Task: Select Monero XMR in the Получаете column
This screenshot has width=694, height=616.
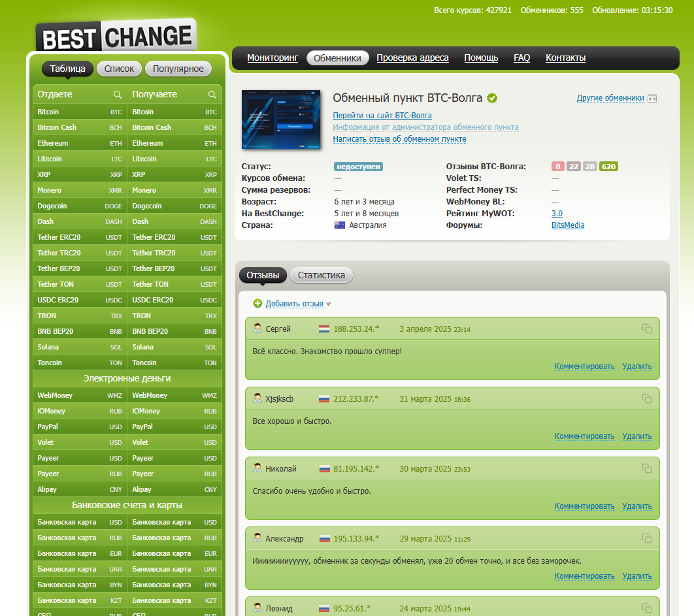Action: (174, 190)
